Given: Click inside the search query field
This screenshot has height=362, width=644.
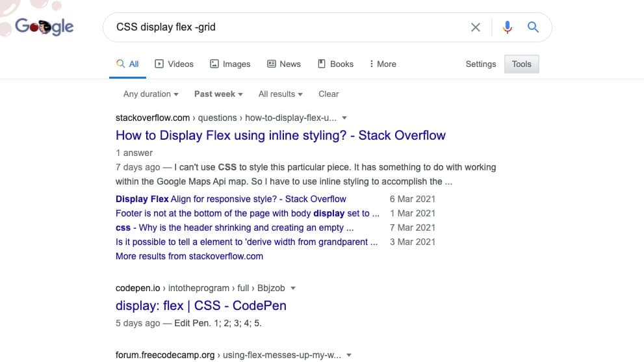Looking at the screenshot, I should click(286, 27).
